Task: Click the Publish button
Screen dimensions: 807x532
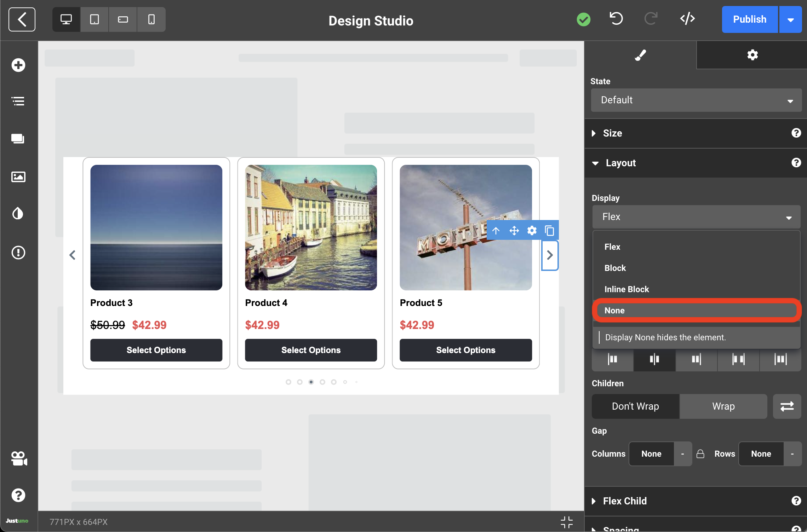Action: click(750, 19)
